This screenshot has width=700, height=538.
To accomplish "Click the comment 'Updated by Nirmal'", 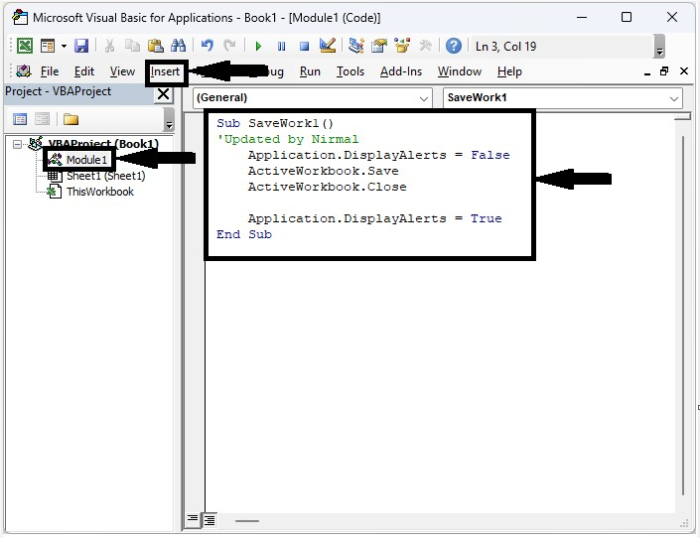I will 288,139.
